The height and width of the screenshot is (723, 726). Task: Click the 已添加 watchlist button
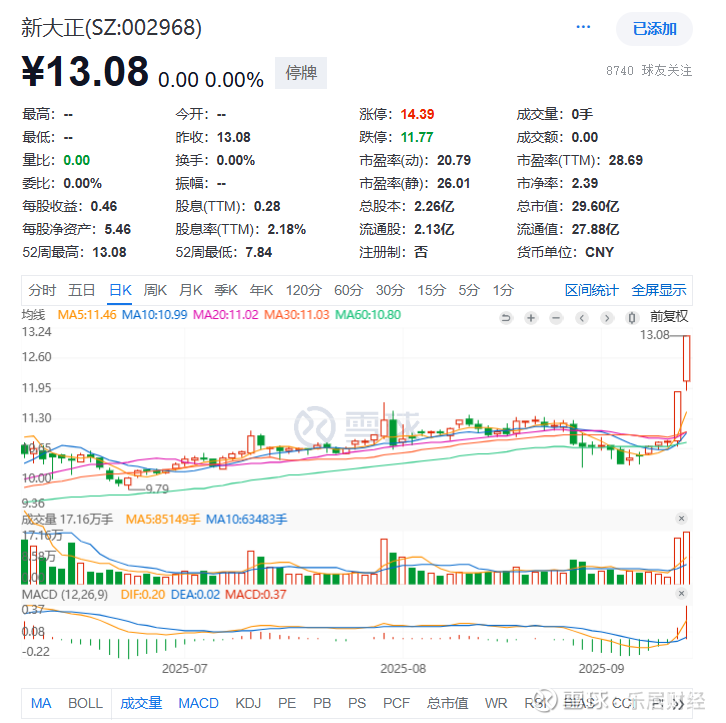point(654,29)
